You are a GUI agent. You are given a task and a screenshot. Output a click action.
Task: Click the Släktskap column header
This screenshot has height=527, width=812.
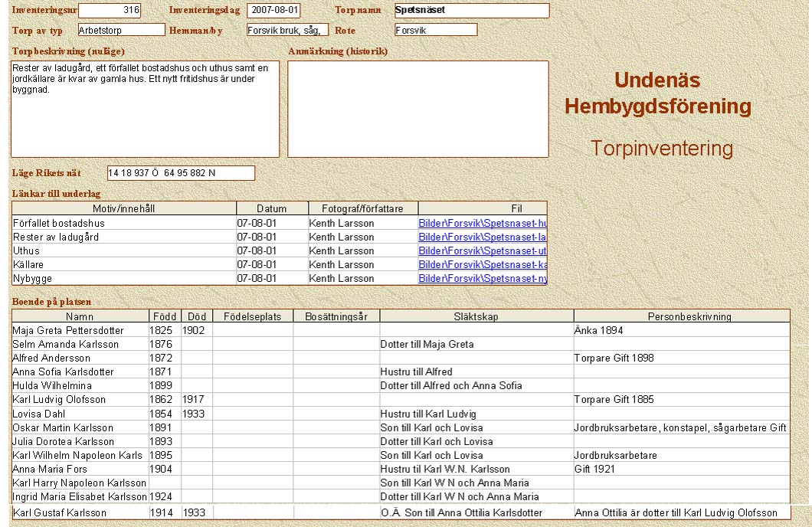pos(476,316)
